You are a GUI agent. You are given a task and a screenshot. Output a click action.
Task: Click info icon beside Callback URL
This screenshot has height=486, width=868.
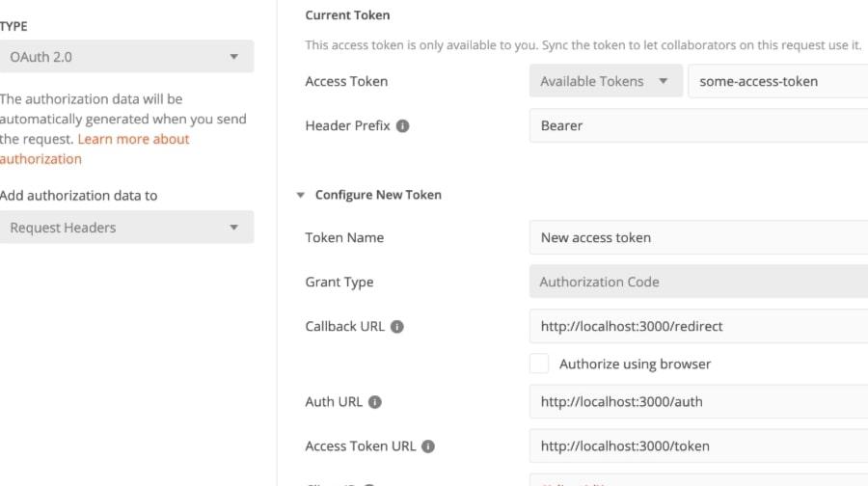pyautogui.click(x=396, y=327)
